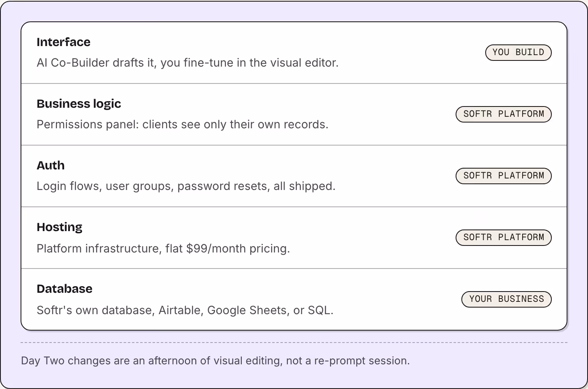Click the SOFTR PLATFORM badge in Hosting row

coord(503,237)
